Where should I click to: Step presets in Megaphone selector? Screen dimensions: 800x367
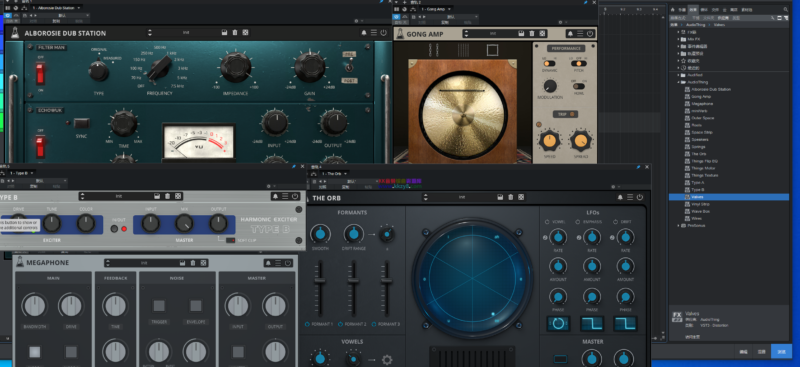108,263
